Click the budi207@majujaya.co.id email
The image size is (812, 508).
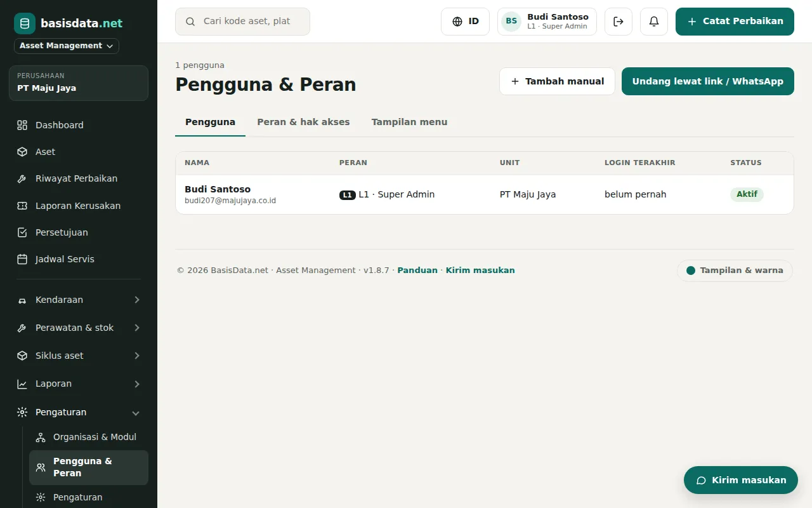click(x=230, y=201)
